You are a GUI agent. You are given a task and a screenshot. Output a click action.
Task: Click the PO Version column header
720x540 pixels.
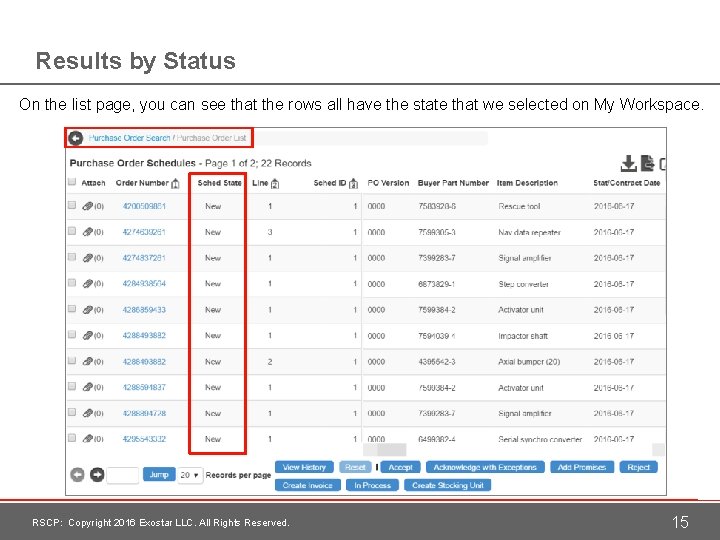click(x=388, y=183)
